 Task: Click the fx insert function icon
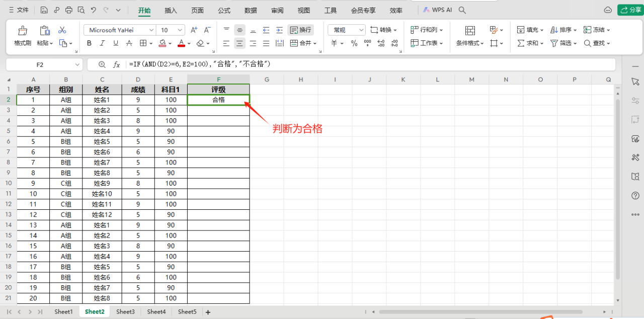tap(116, 64)
